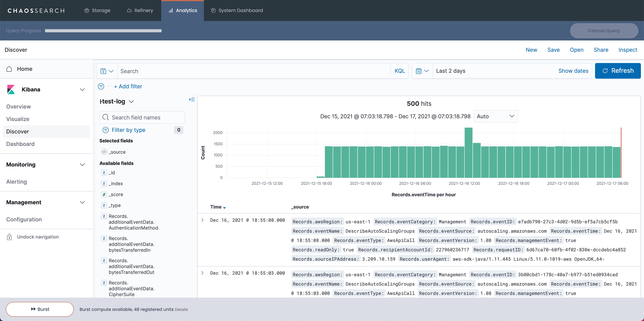Viewport: 644px width, 321px height.
Task: Expand the first log row
Action: [x=203, y=220]
